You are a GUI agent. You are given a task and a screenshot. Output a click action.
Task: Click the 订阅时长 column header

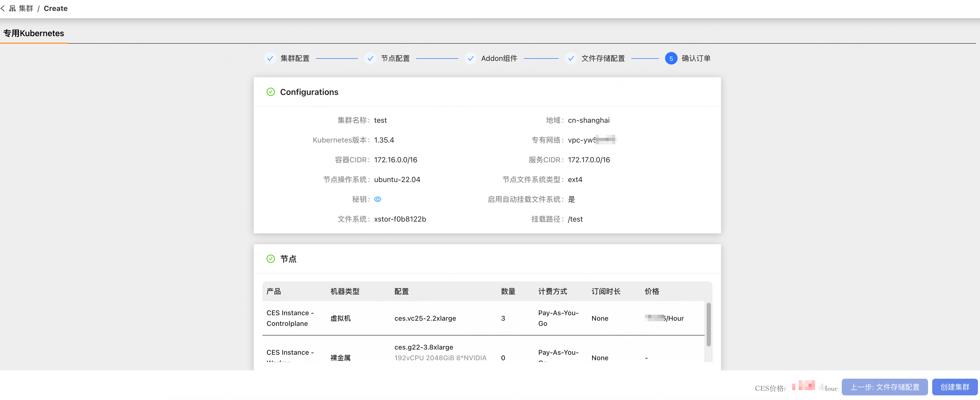point(606,292)
